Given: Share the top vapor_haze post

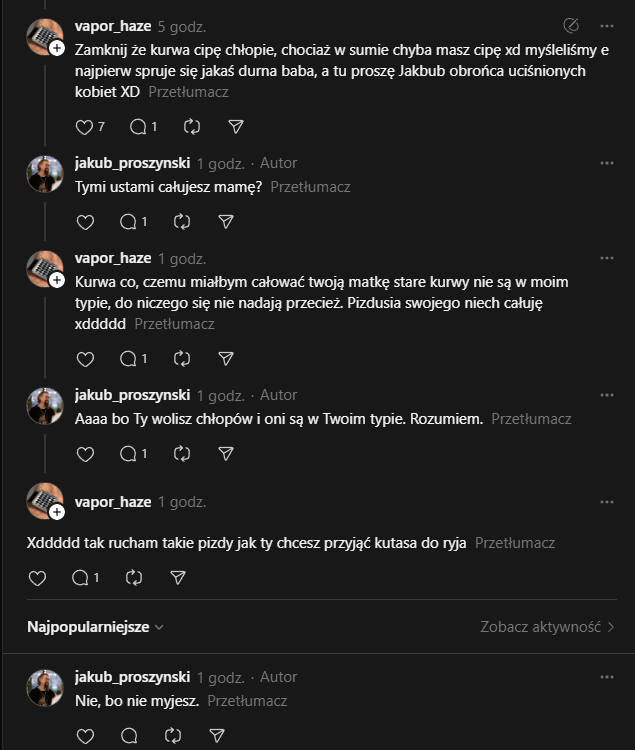Looking at the screenshot, I should click(x=236, y=127).
